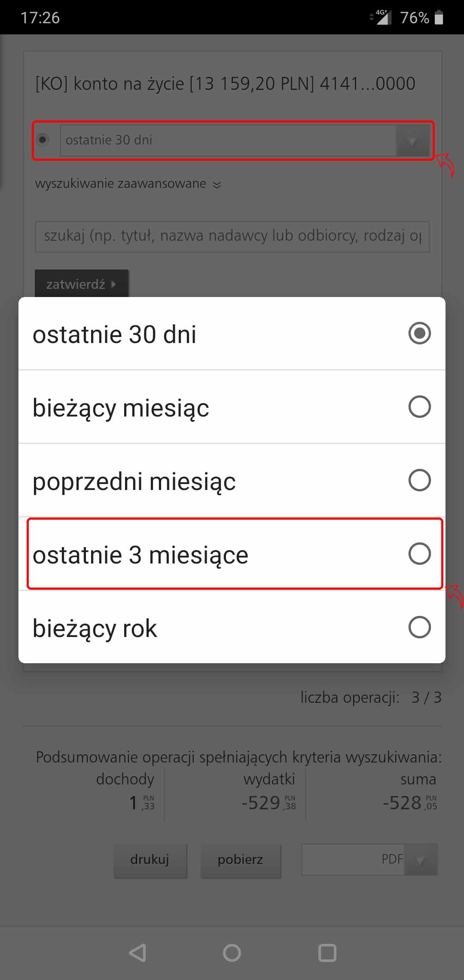Tap the recent apps square icon
This screenshot has width=464, height=980.
[x=327, y=952]
